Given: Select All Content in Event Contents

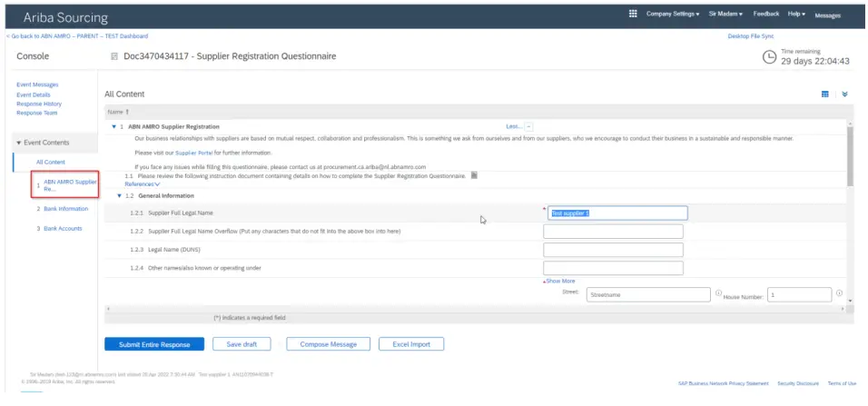Looking at the screenshot, I should [x=51, y=163].
